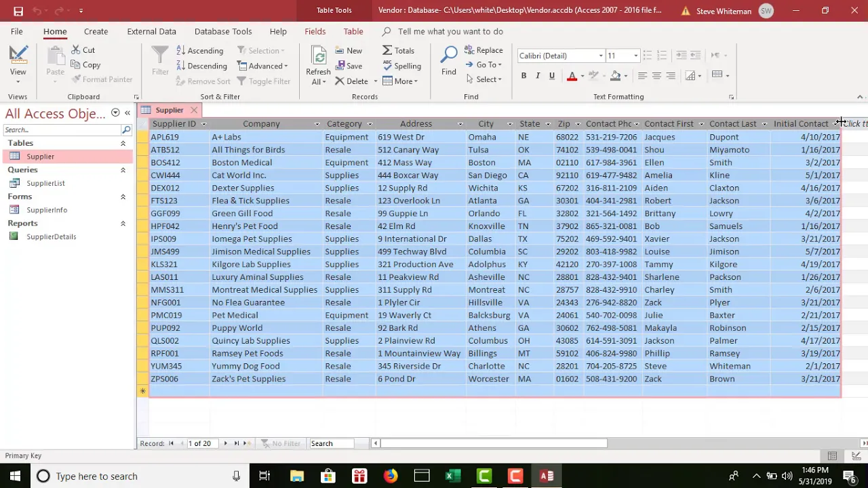
Task: Save database via title bar disk icon
Action: pyautogui.click(x=18, y=11)
